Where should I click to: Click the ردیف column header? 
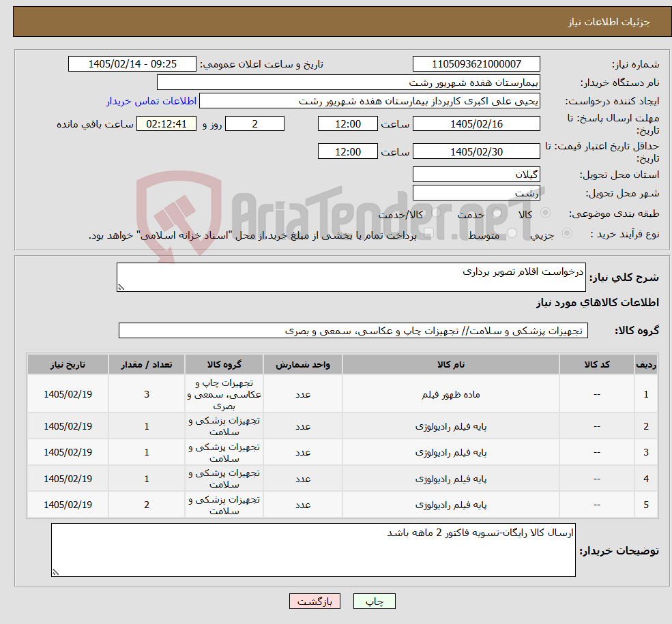click(646, 364)
